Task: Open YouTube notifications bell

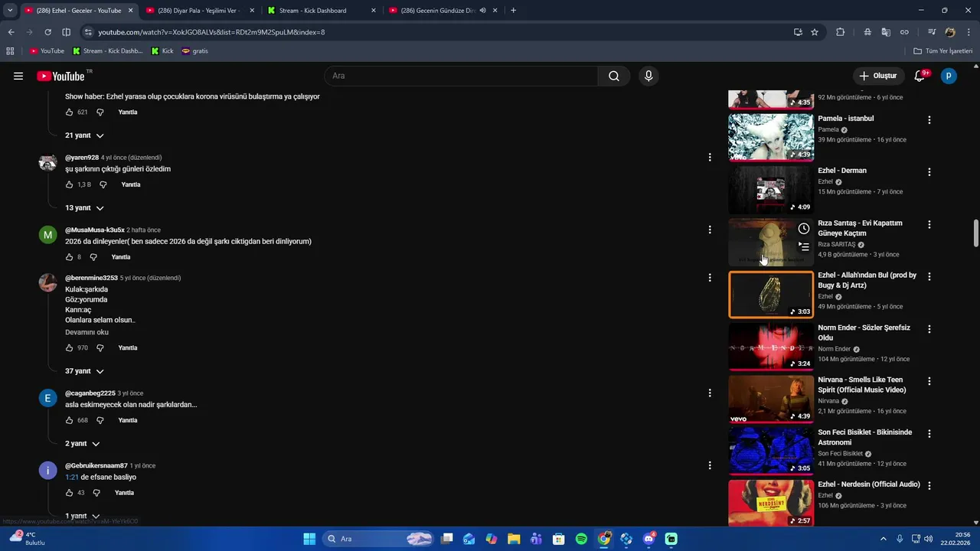Action: 920,76
